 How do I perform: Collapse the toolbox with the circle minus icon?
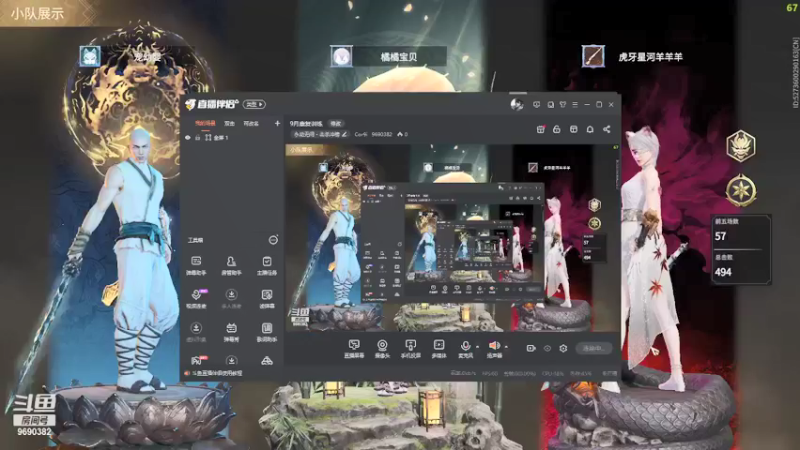273,240
